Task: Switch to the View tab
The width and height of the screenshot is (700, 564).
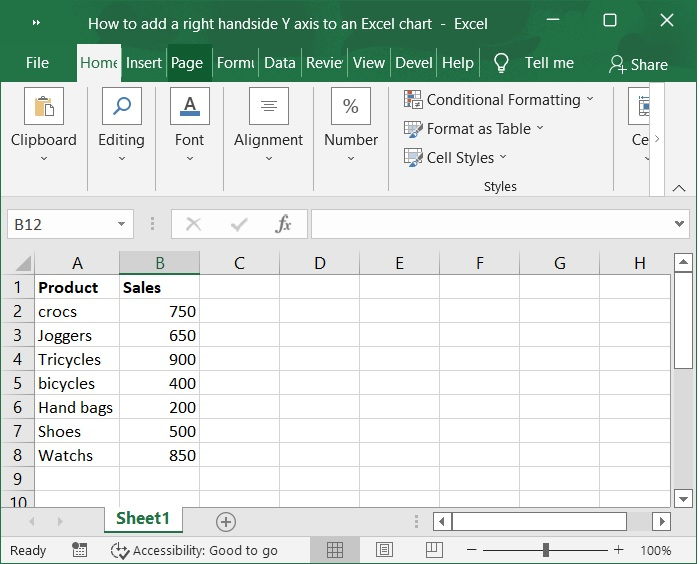Action: pos(369,63)
